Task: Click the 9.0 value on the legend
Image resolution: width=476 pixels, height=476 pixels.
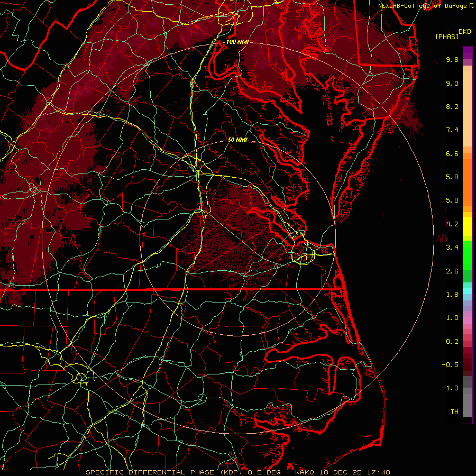Action: tap(452, 83)
